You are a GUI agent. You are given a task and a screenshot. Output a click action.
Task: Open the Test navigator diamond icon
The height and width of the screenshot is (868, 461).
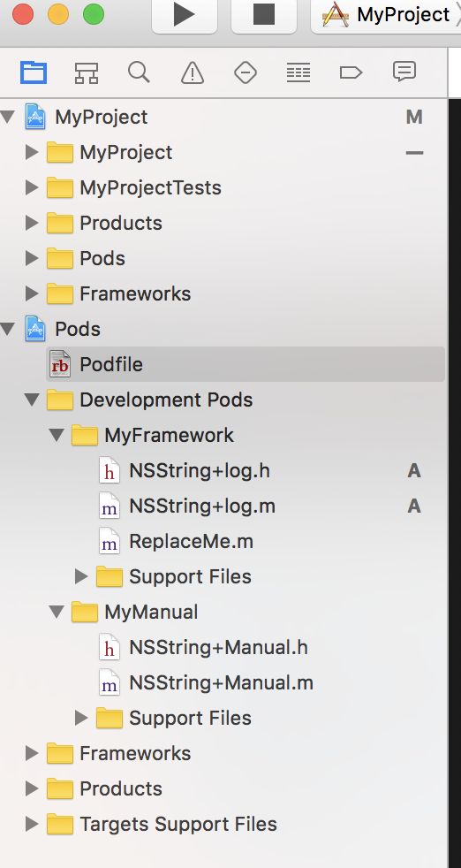tap(246, 72)
